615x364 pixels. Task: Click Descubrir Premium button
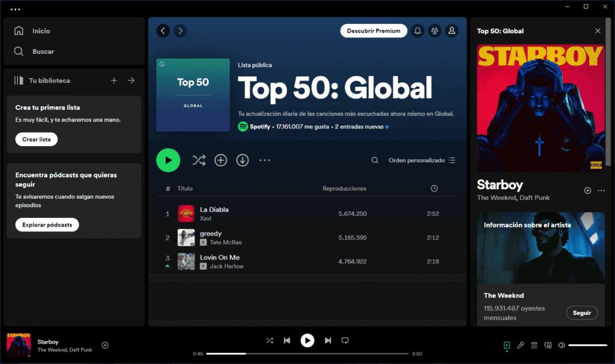(x=374, y=31)
